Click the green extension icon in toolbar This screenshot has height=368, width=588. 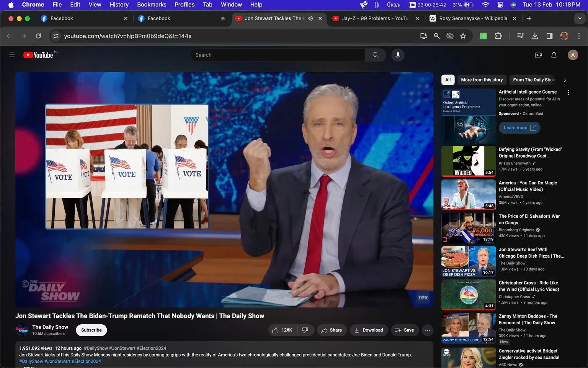point(483,36)
